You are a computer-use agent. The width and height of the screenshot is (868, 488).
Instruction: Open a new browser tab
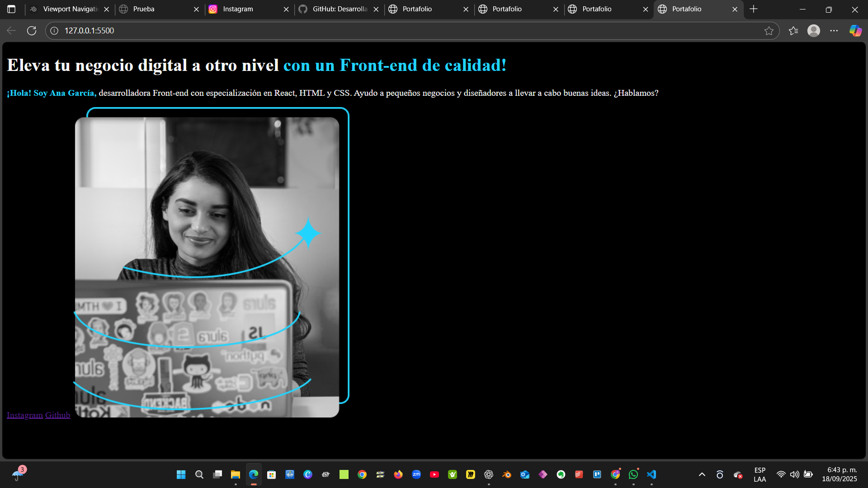pyautogui.click(x=754, y=9)
